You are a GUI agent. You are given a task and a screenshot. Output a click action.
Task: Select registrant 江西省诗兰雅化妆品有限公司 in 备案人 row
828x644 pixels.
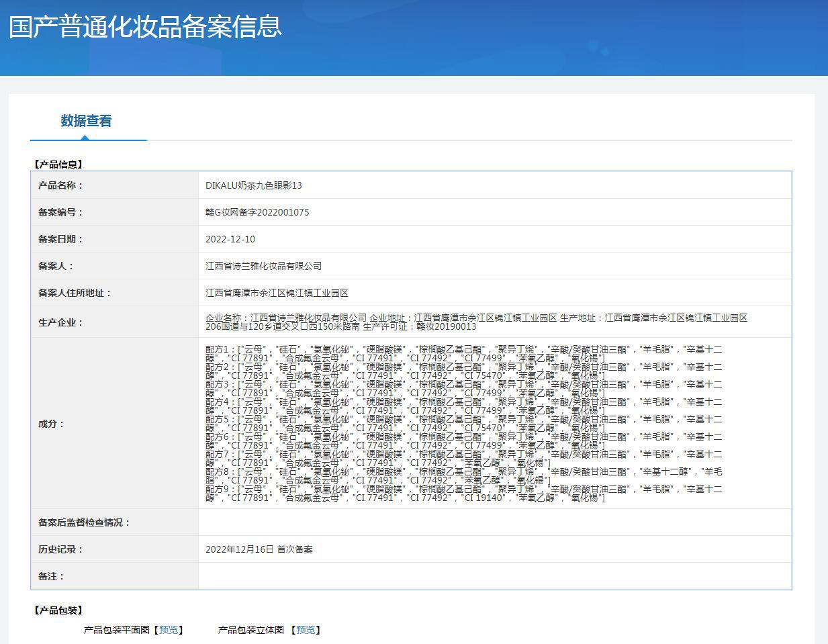tap(263, 266)
